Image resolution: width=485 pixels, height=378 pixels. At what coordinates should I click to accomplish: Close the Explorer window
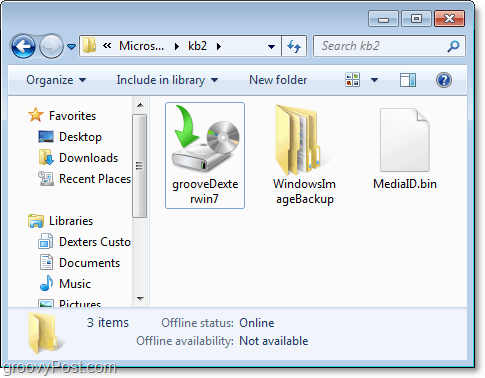click(449, 19)
